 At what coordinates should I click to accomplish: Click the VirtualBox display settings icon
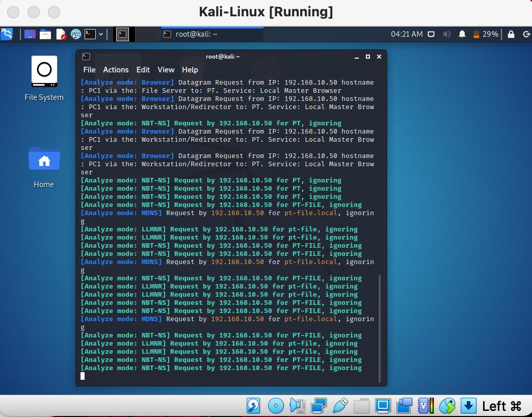pyautogui.click(x=383, y=405)
